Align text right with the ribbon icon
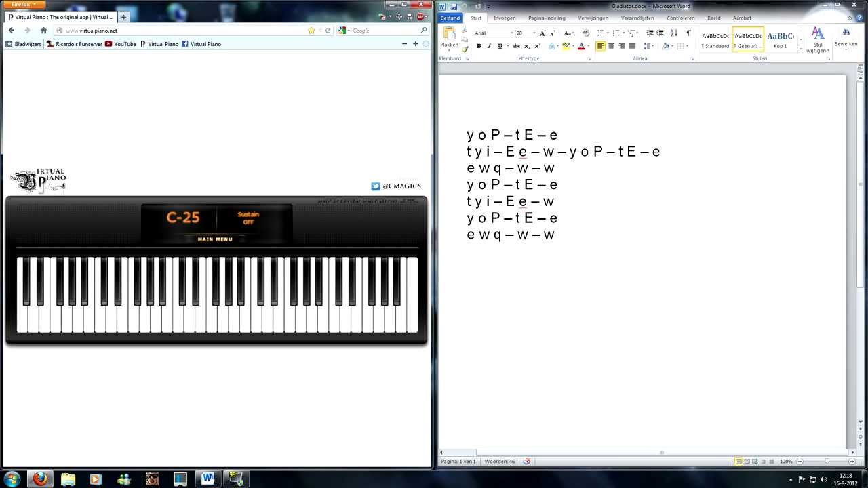Image resolution: width=868 pixels, height=488 pixels. (x=622, y=46)
